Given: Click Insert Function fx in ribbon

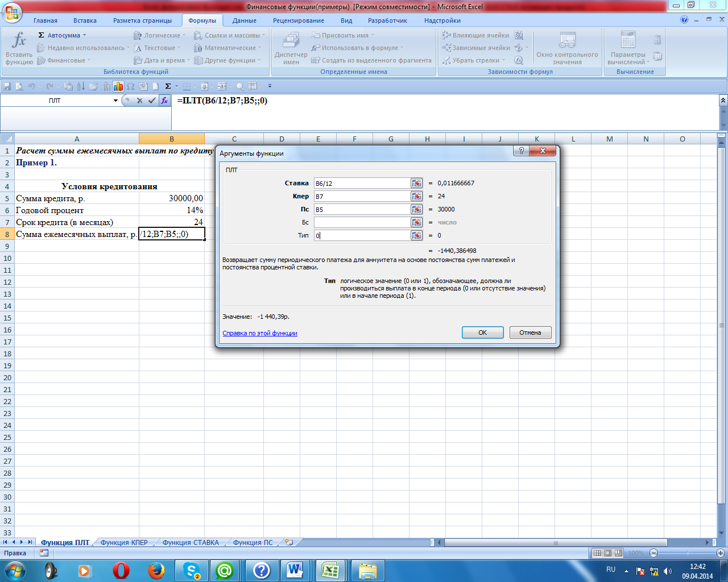Looking at the screenshot, I should click(19, 48).
